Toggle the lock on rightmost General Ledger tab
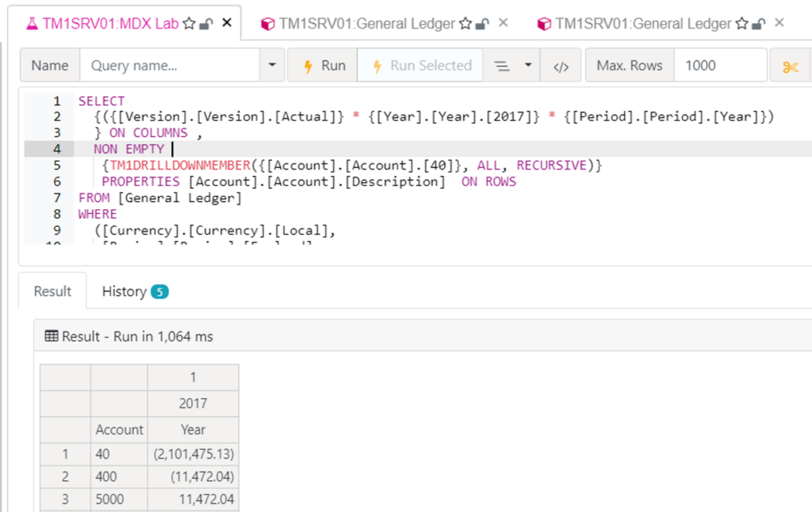The image size is (812, 512). tap(759, 24)
